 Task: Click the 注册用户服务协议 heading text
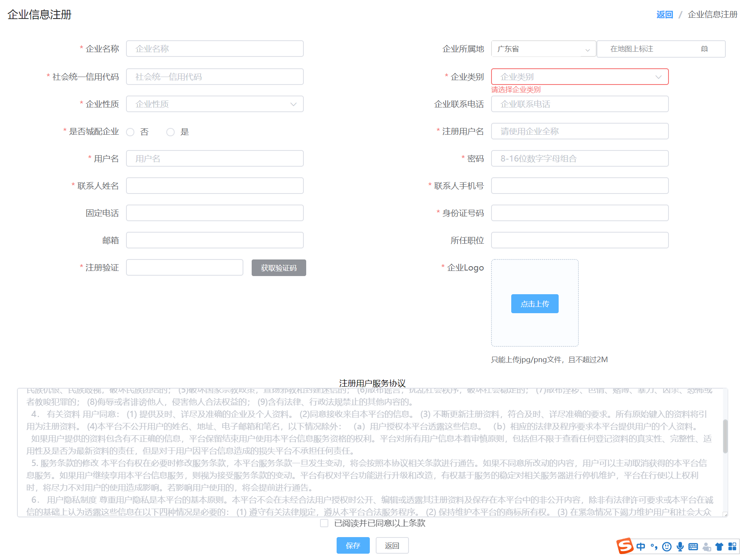pos(372,383)
